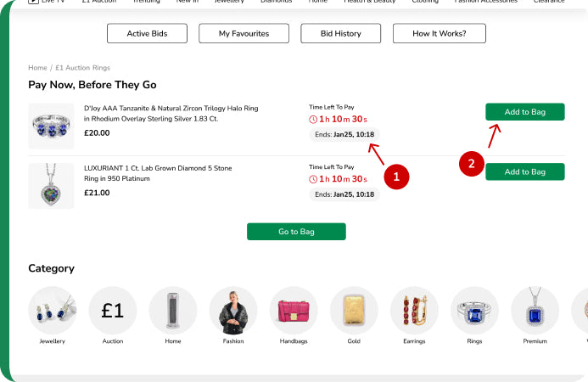View the Bid History tab
This screenshot has width=588, height=382.
click(340, 33)
